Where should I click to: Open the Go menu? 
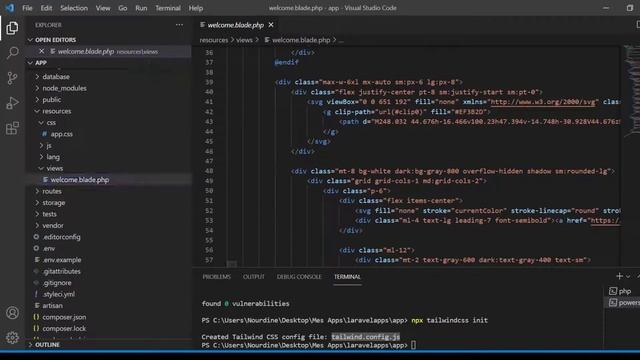click(122, 8)
